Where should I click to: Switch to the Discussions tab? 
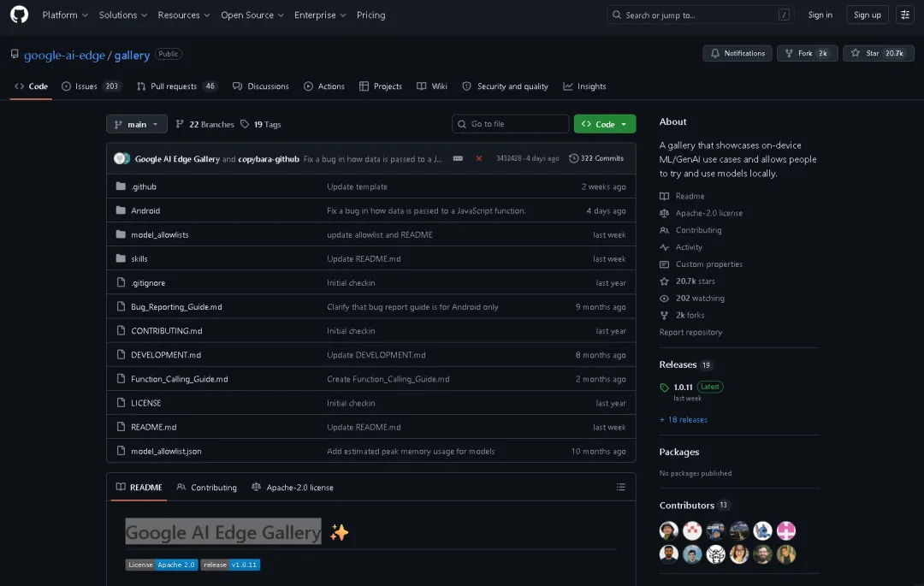260,86
